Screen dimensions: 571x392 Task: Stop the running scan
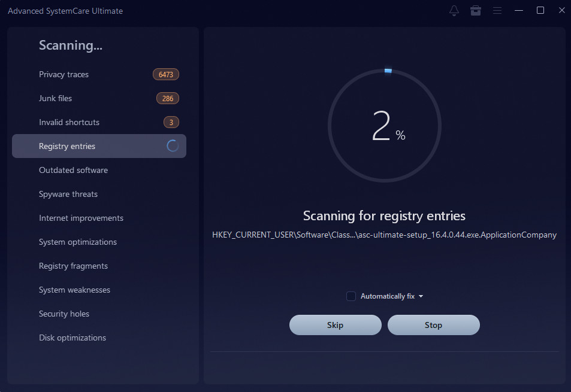click(x=433, y=325)
